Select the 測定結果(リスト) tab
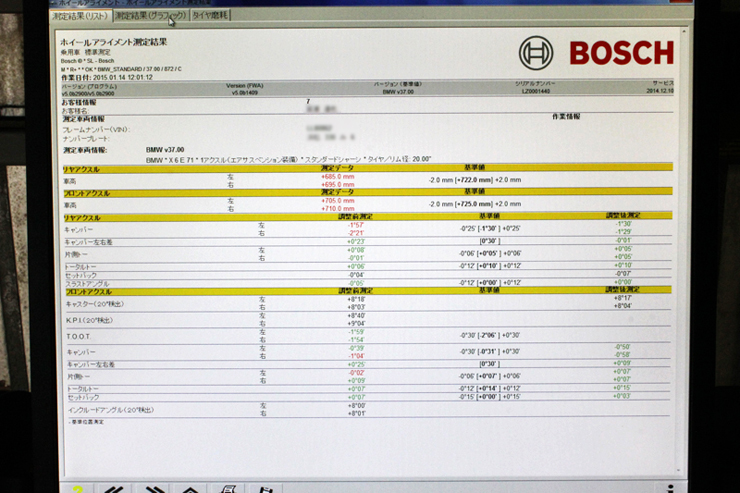The width and height of the screenshot is (740, 493). pos(80,16)
